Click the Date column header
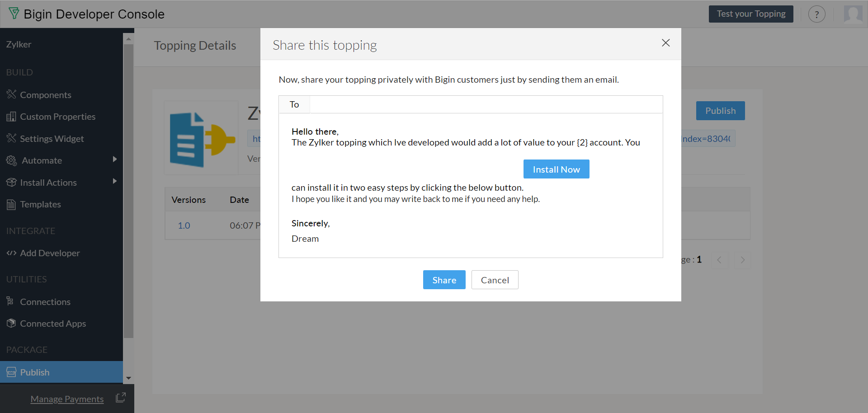The height and width of the screenshot is (413, 868). pos(239,200)
